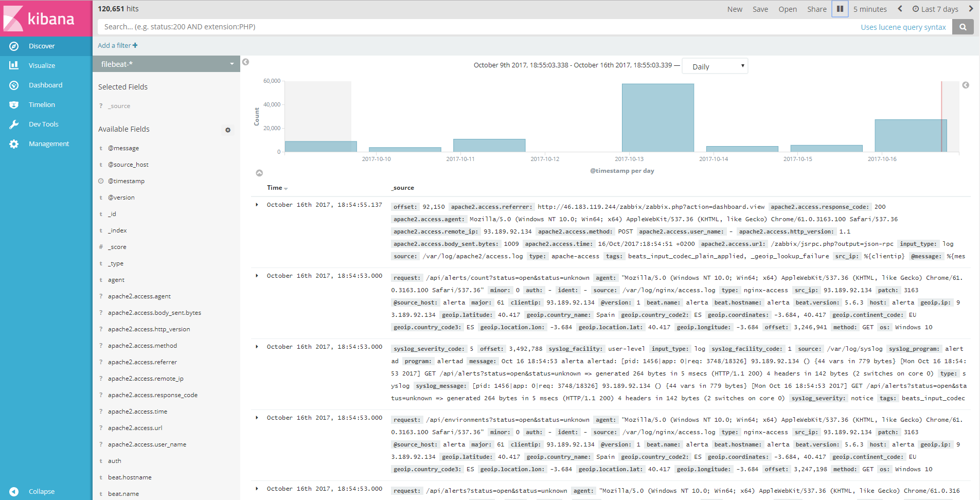Image resolution: width=980 pixels, height=500 pixels.
Task: Open the Last 7 days time picker
Action: pyautogui.click(x=935, y=9)
